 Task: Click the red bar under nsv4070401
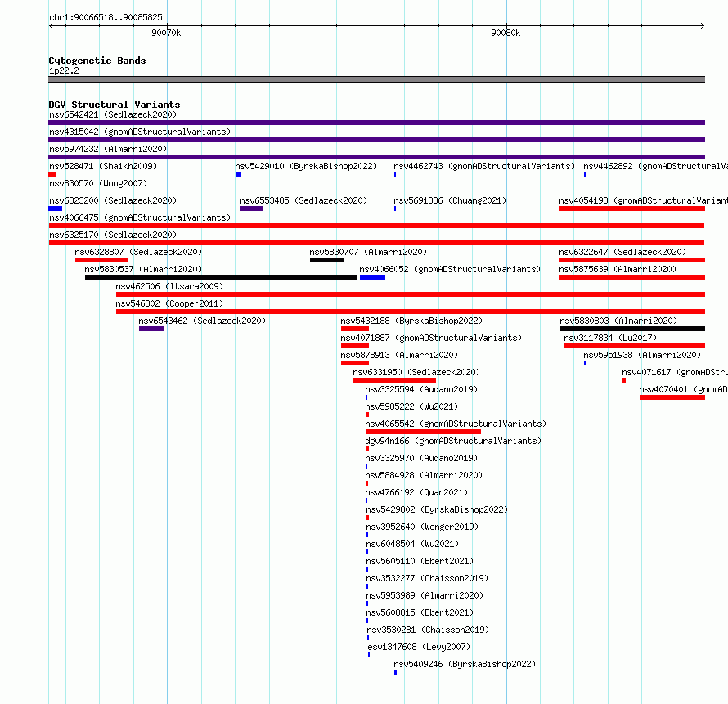tap(672, 397)
